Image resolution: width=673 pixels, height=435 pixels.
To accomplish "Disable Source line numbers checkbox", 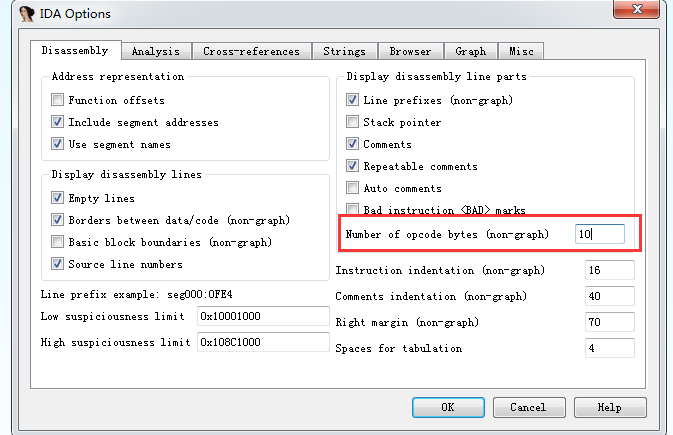I will (x=58, y=264).
